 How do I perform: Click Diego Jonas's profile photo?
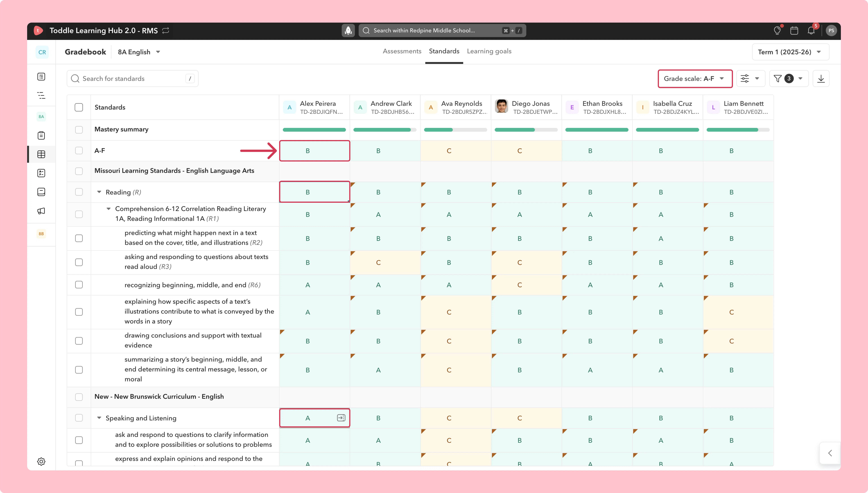tap(501, 106)
